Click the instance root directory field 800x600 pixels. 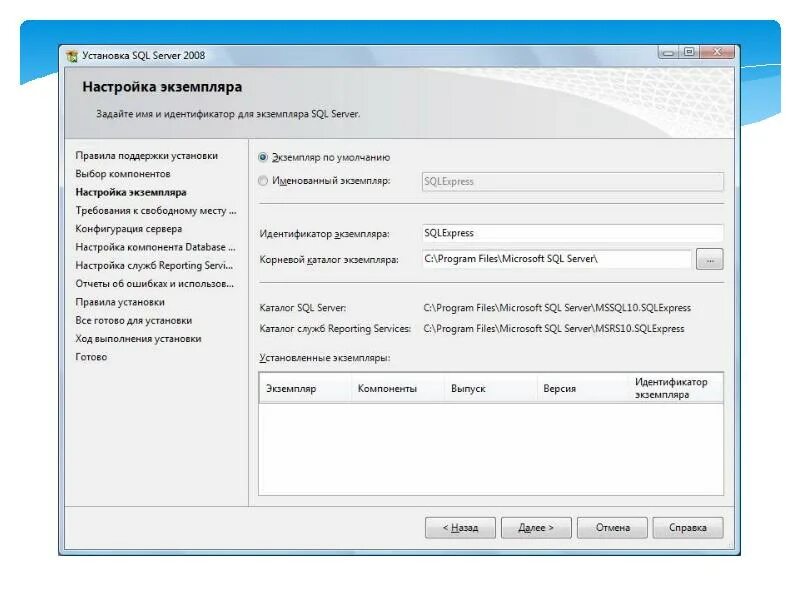557,259
